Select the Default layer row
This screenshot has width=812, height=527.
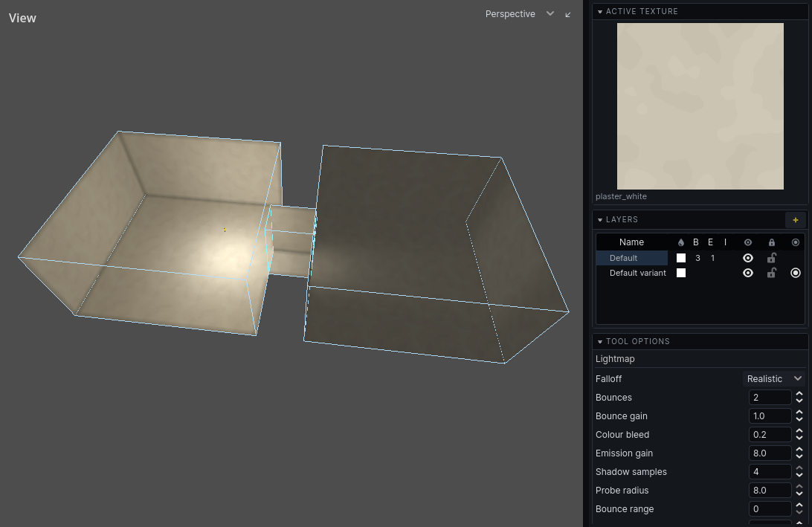(x=700, y=258)
